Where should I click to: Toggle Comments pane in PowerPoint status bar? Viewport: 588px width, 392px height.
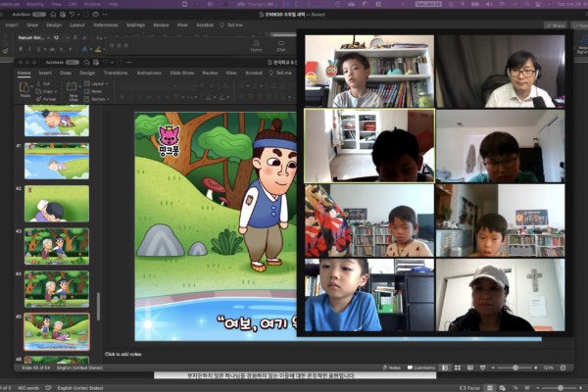(x=421, y=367)
